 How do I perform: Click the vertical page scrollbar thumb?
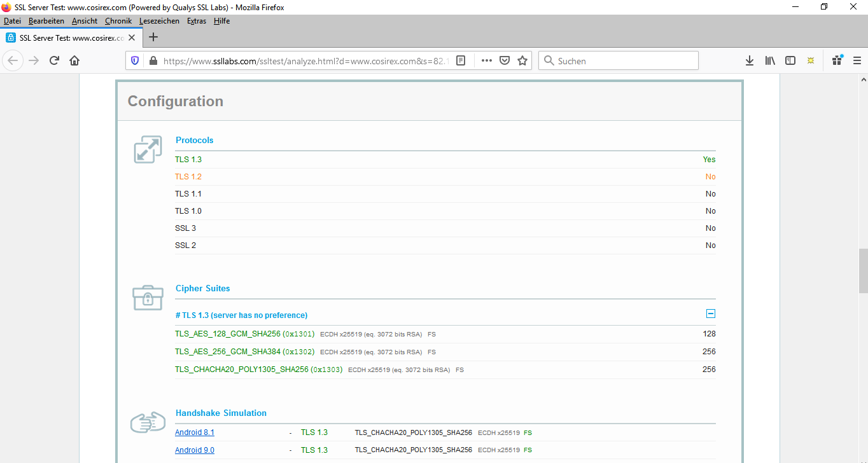coord(863,270)
